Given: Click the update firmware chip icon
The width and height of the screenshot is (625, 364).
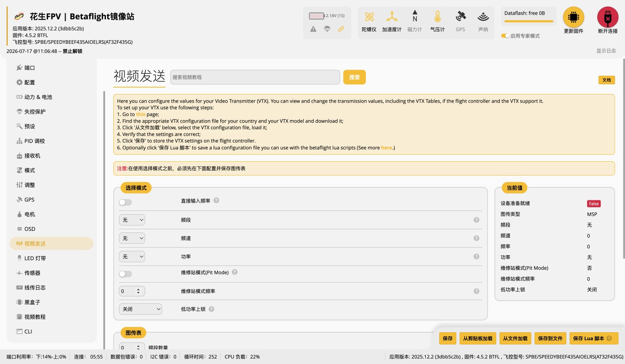Looking at the screenshot, I should point(573,17).
